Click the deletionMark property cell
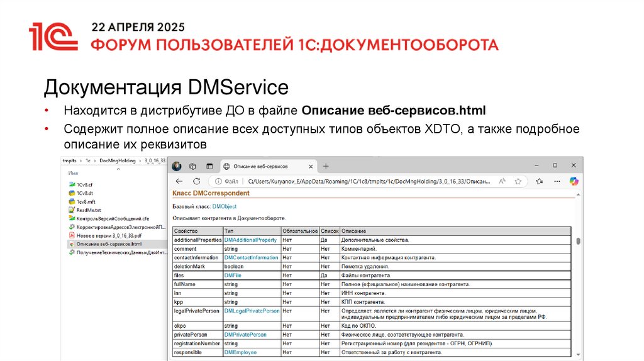This screenshot has width=644, height=361. click(198, 267)
